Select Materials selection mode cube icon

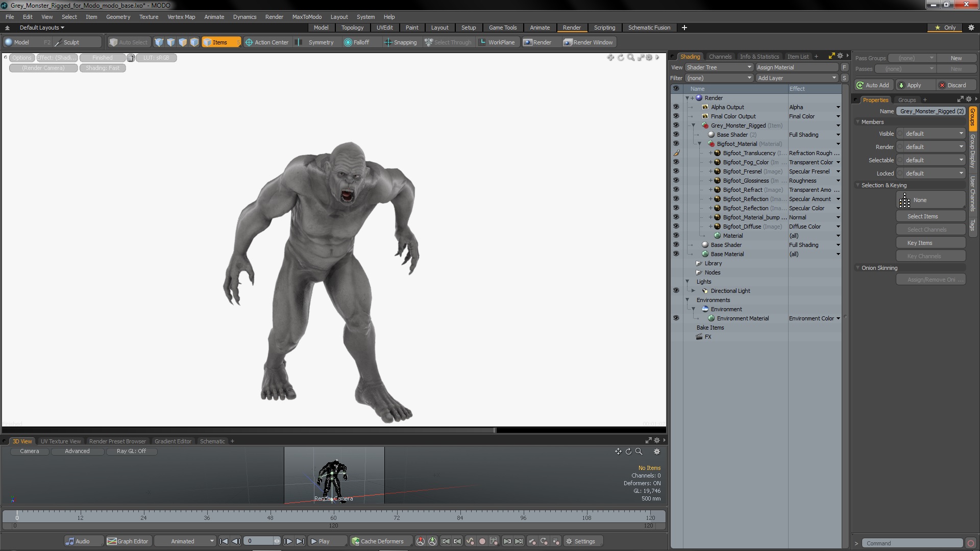click(194, 42)
